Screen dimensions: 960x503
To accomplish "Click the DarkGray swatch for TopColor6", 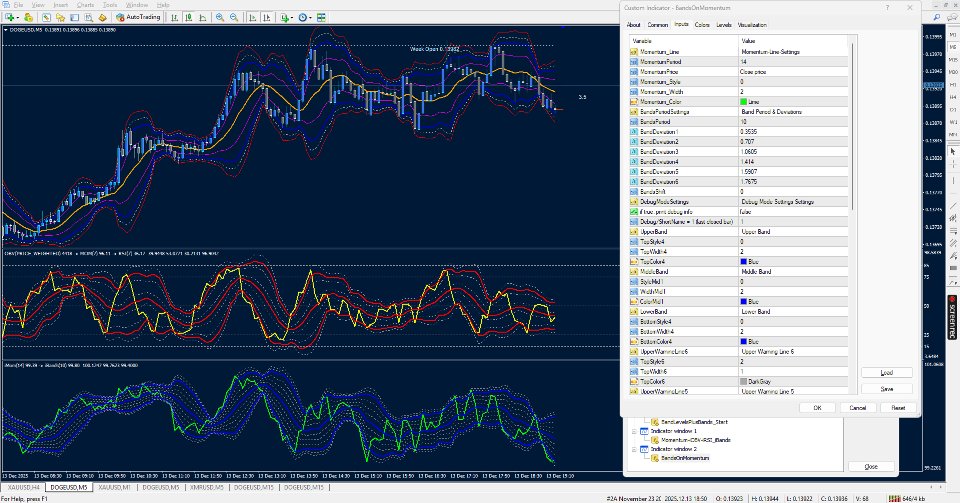I will 743,382.
